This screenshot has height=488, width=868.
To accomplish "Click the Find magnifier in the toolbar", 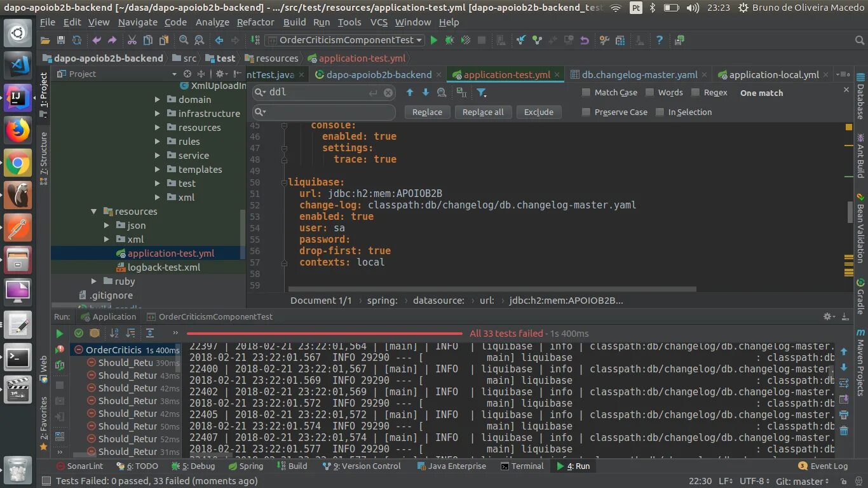I will (x=184, y=40).
